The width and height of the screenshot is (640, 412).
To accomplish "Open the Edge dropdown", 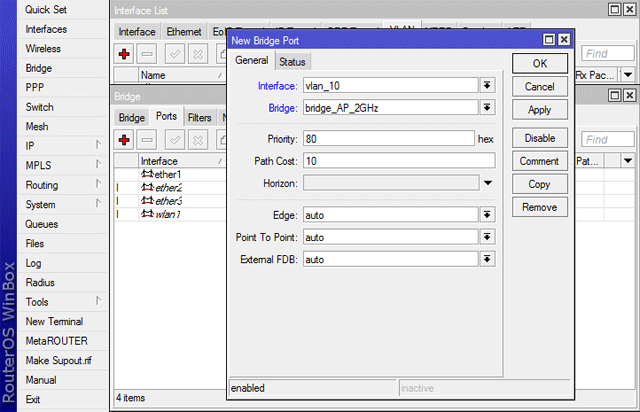I will pyautogui.click(x=487, y=215).
